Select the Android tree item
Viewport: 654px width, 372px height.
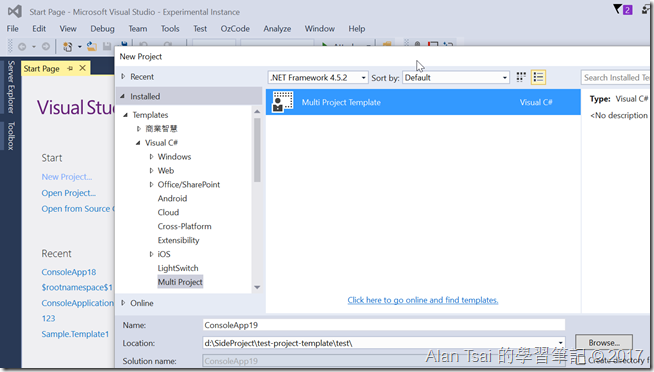[172, 199]
